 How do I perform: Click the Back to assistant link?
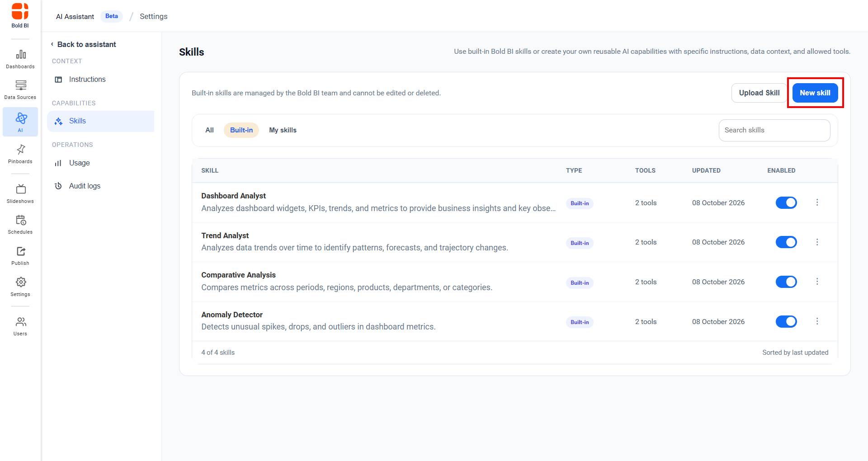pyautogui.click(x=83, y=44)
